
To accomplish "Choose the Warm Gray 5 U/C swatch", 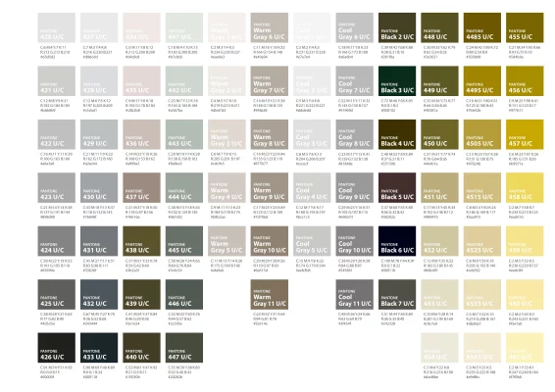I will click(x=227, y=241).
